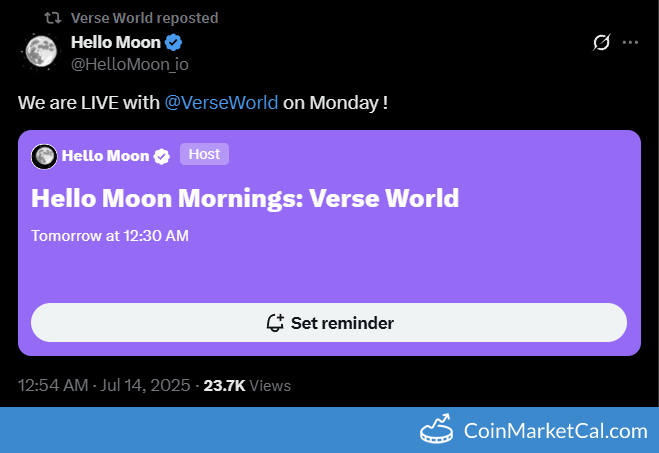Open Hello Moon's moon profile avatar

pos(41,51)
